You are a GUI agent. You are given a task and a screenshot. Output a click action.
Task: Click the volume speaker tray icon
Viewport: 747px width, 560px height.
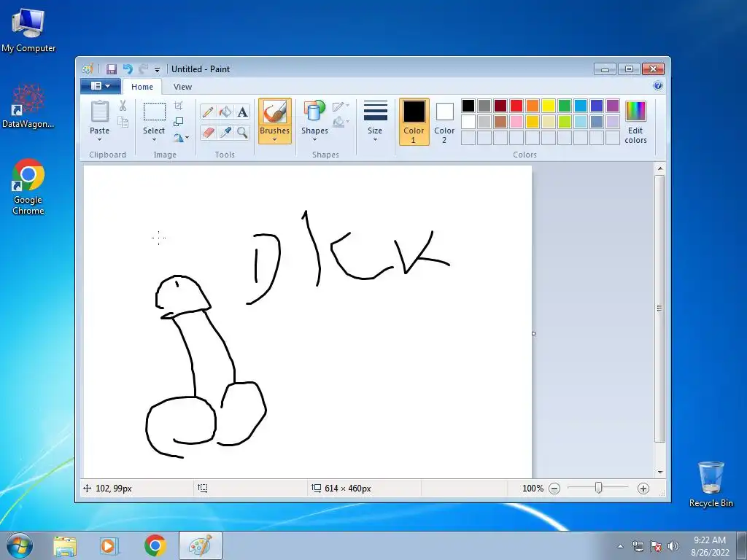[673, 546]
